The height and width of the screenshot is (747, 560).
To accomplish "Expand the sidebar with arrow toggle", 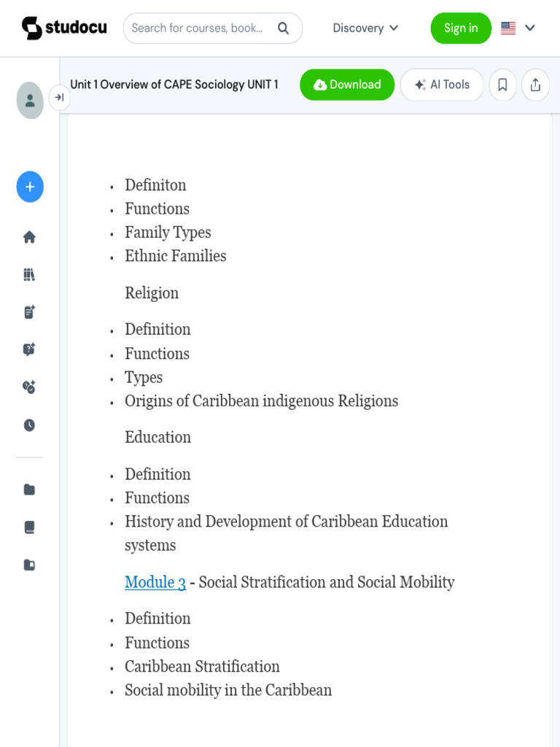I will 59,97.
